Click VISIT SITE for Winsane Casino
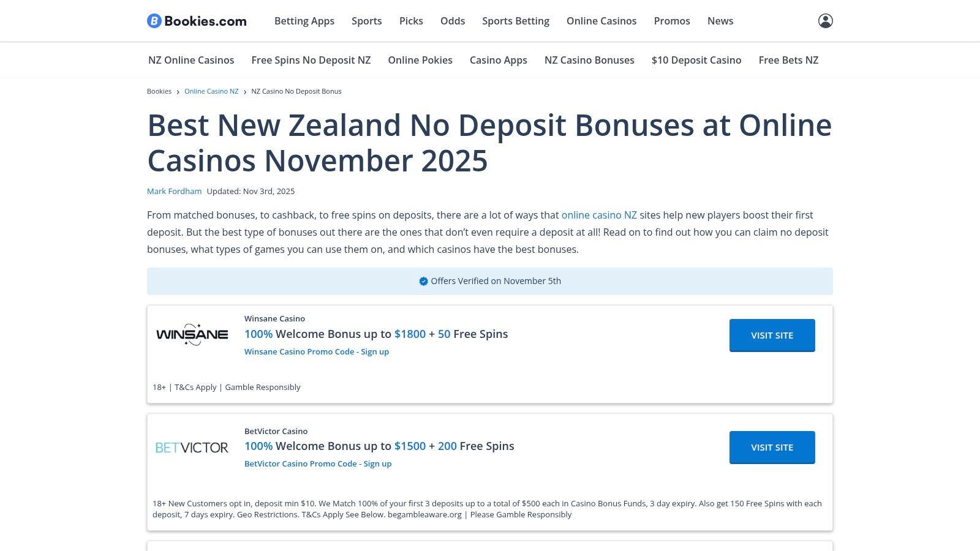 772,335
